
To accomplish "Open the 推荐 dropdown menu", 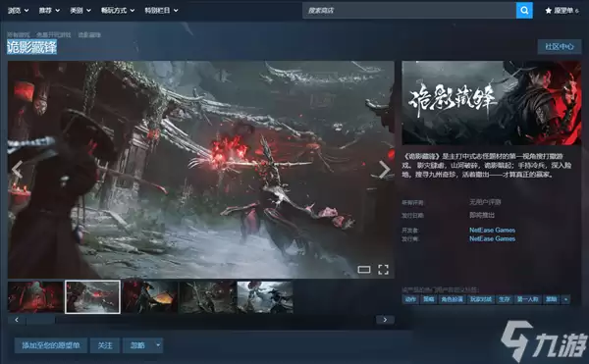I will [x=49, y=11].
